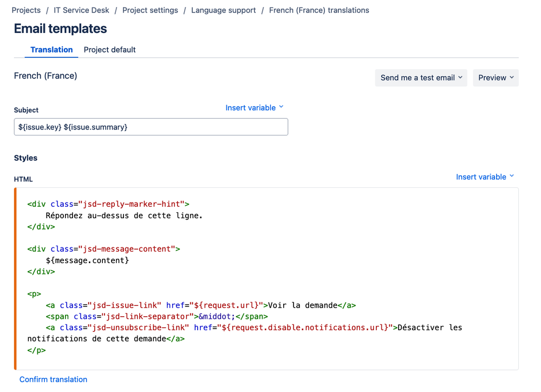Switch to the Project default tab

tap(110, 50)
